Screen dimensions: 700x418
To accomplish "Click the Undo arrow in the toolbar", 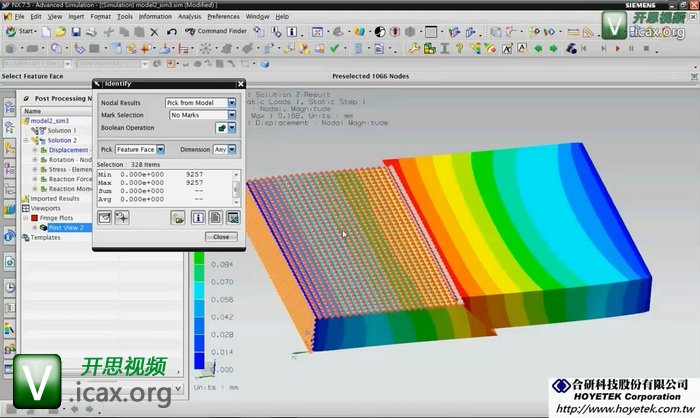I will tap(172, 32).
